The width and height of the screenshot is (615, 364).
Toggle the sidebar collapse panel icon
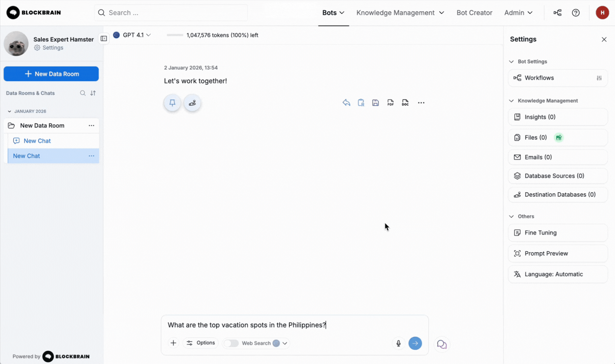pos(104,38)
